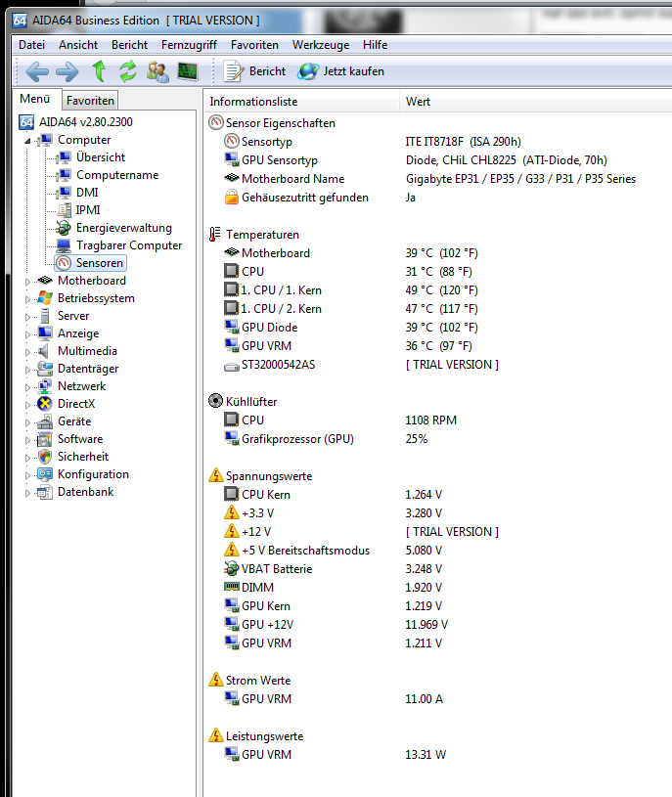672x797 pixels.
Task: Expand the Server tree node
Action: coord(27,317)
